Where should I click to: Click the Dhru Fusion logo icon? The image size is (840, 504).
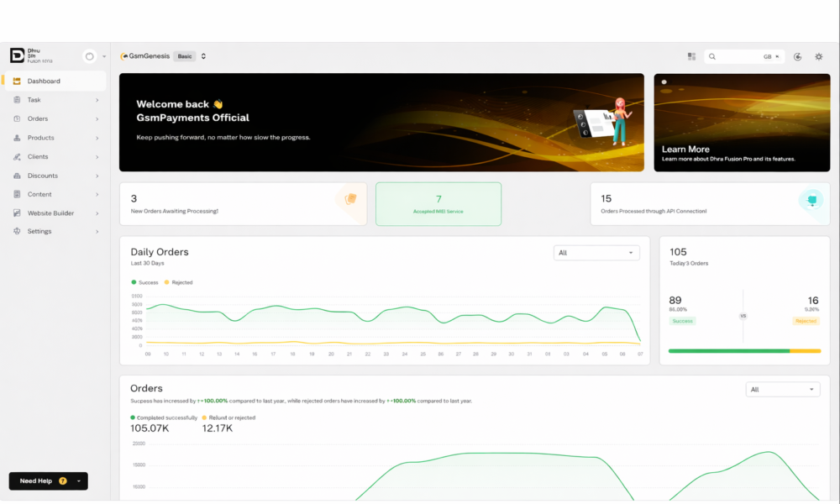[x=17, y=55]
